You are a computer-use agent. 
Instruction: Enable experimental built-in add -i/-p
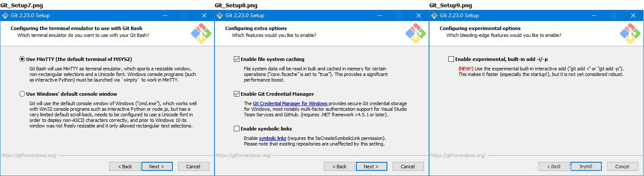coord(451,59)
